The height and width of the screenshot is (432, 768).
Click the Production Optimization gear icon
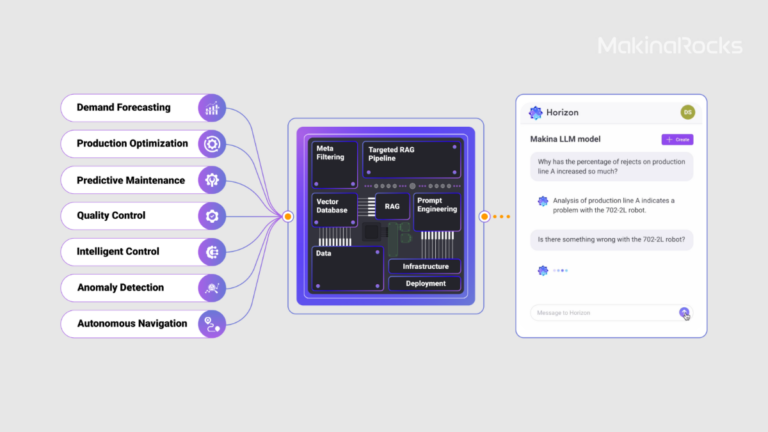[x=212, y=144]
